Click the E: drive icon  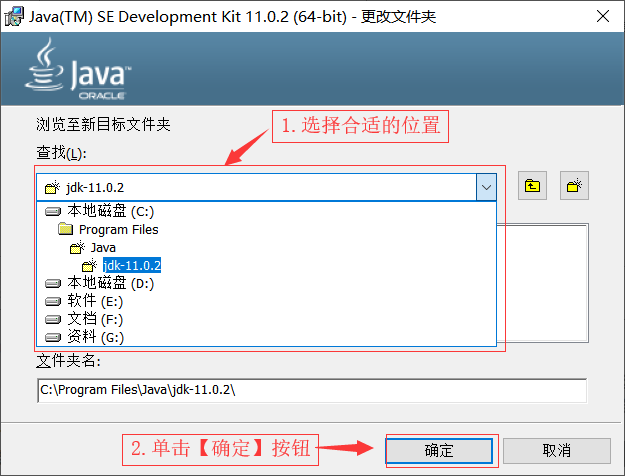[x=53, y=301]
